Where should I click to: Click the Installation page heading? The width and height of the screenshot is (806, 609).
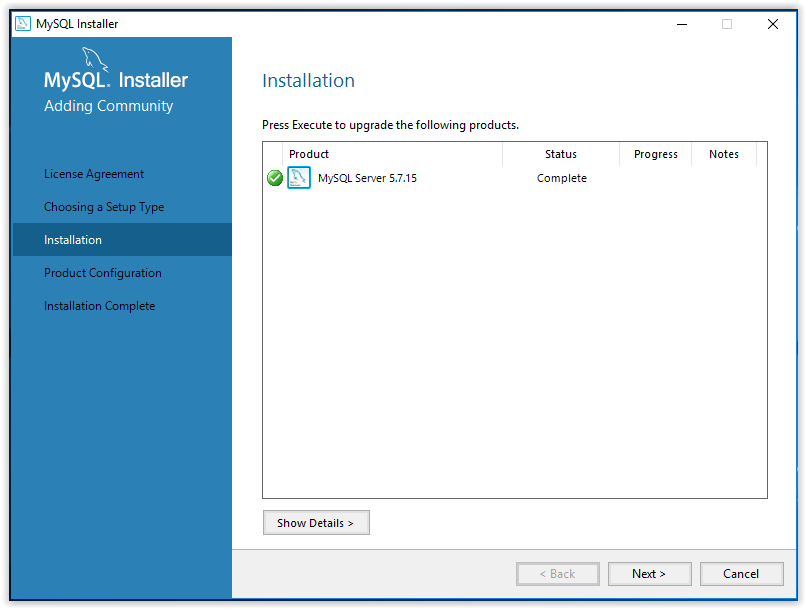[x=308, y=81]
